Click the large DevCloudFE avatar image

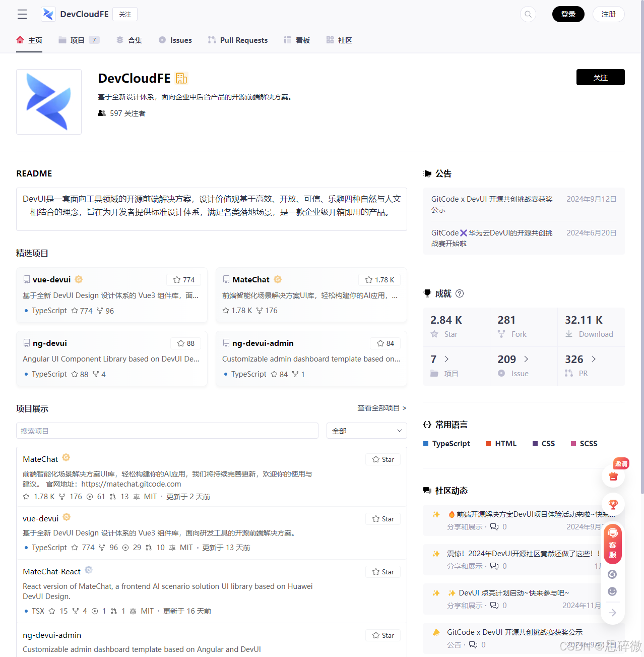click(49, 102)
